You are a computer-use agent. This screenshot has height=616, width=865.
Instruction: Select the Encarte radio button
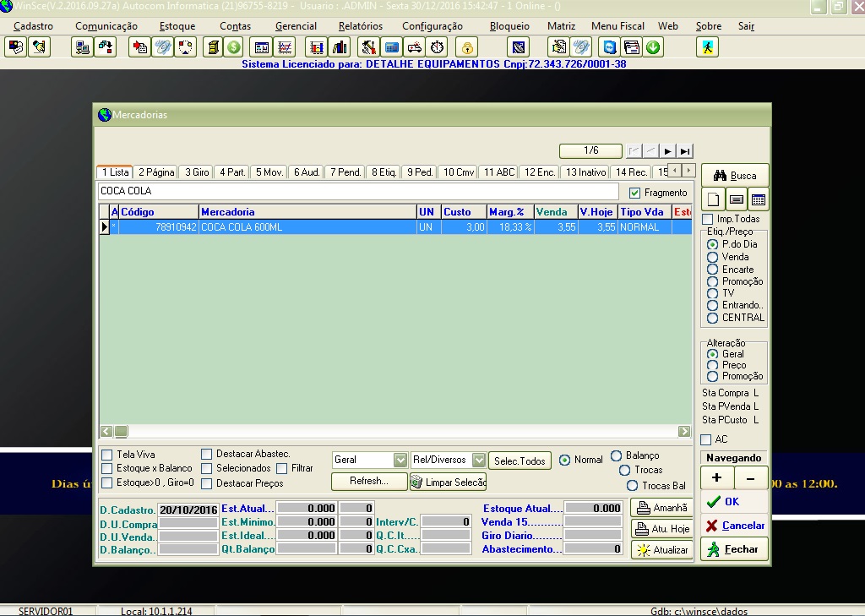point(713,270)
